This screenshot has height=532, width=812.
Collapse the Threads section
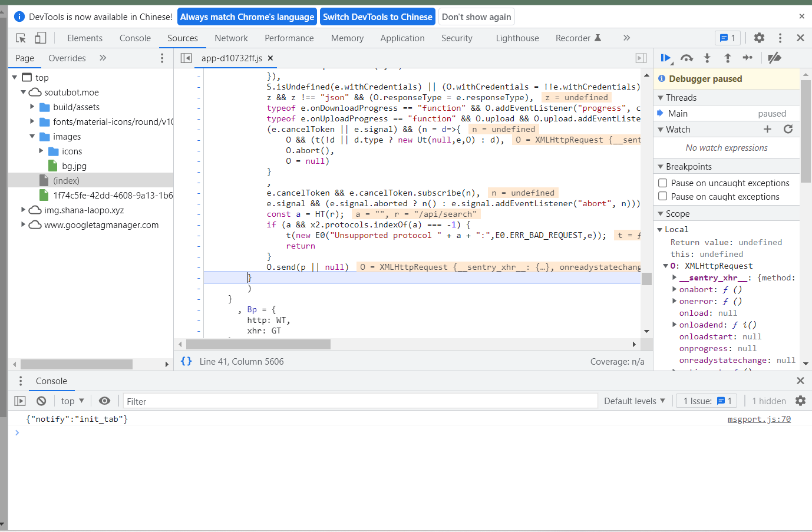726,98
